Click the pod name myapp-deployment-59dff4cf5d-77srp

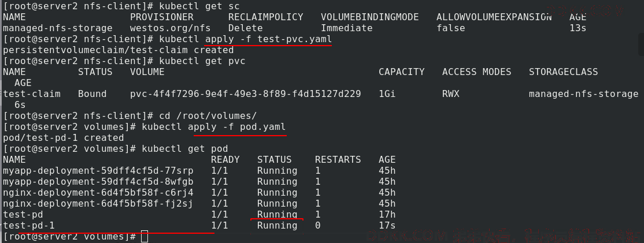pyautogui.click(x=98, y=170)
